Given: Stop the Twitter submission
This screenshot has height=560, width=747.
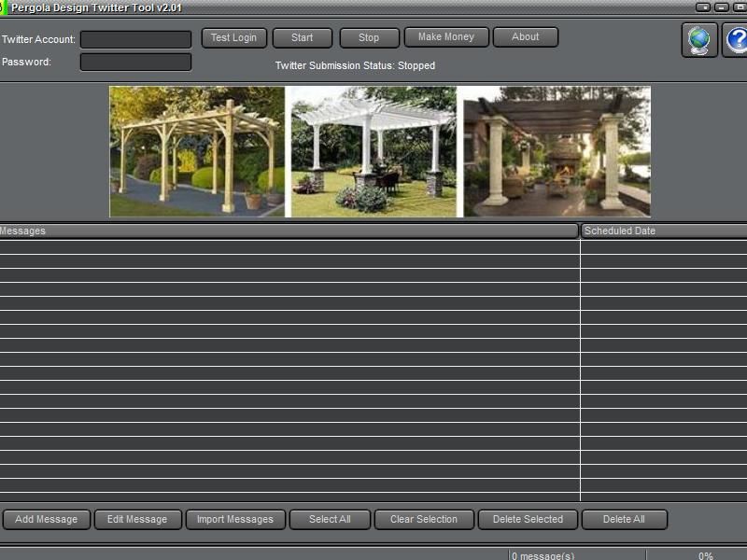Looking at the screenshot, I should click(x=369, y=37).
